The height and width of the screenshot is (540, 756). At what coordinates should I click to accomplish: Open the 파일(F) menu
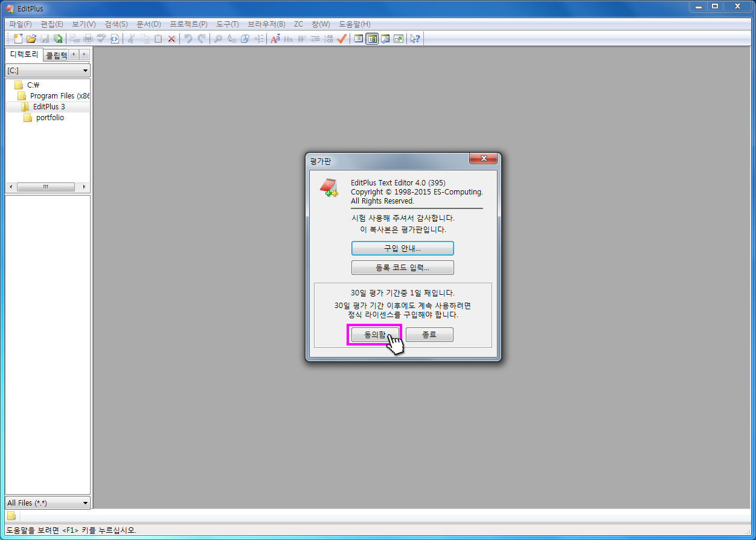coord(21,24)
